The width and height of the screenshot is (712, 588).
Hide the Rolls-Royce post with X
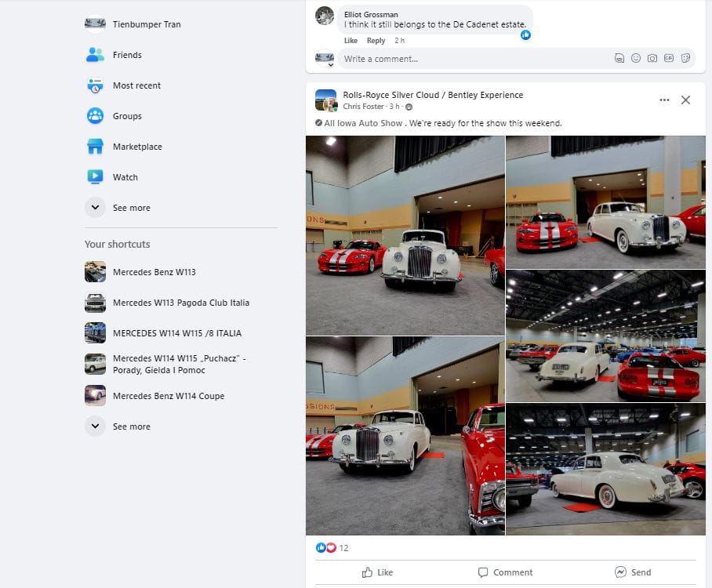[x=685, y=100]
